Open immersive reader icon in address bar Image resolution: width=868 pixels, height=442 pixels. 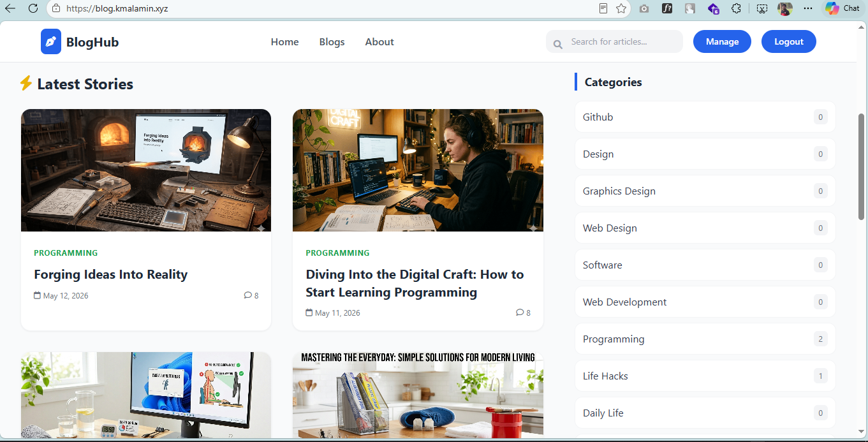click(x=603, y=8)
